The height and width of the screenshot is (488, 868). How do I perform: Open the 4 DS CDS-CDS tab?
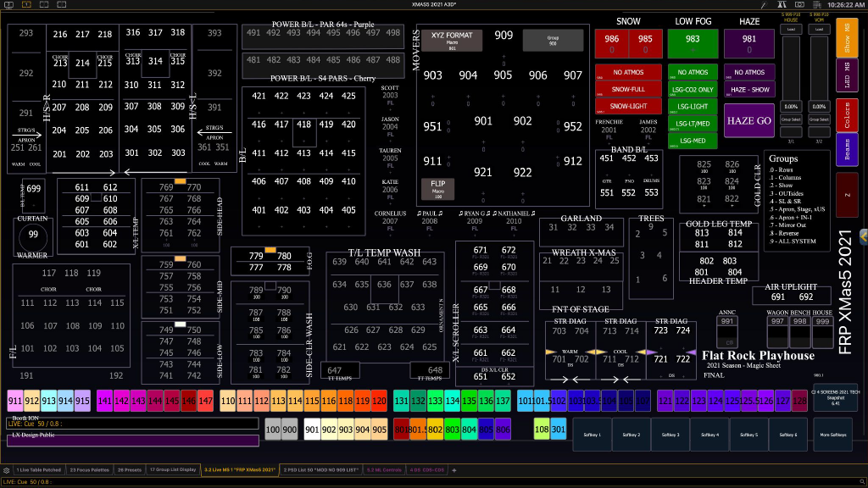pyautogui.click(x=427, y=470)
